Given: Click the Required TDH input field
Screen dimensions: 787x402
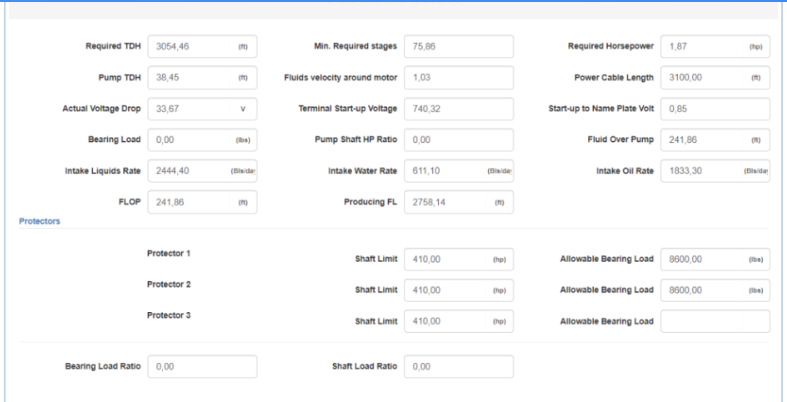Looking at the screenshot, I should coord(202,47).
